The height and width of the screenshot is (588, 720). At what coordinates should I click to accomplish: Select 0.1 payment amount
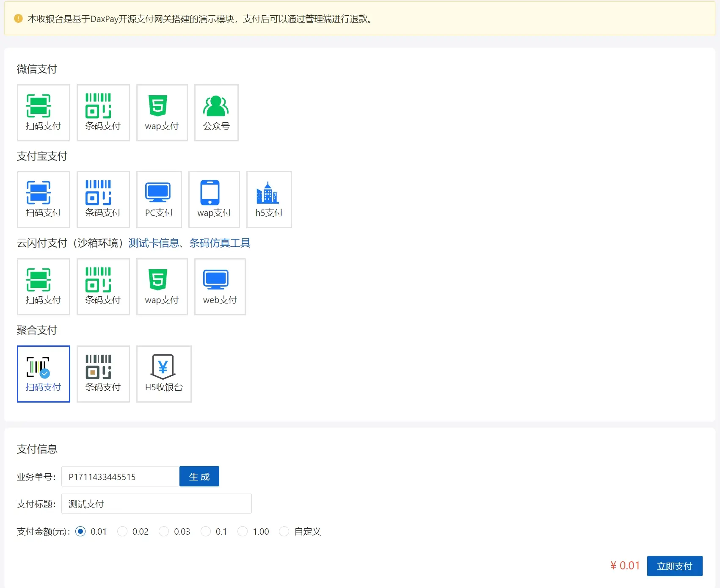coord(206,531)
